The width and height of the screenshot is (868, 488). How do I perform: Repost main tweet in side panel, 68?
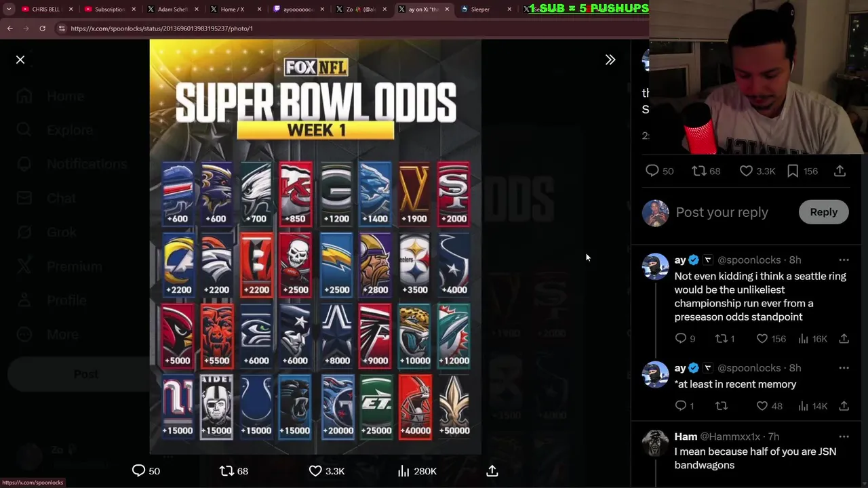pos(706,171)
